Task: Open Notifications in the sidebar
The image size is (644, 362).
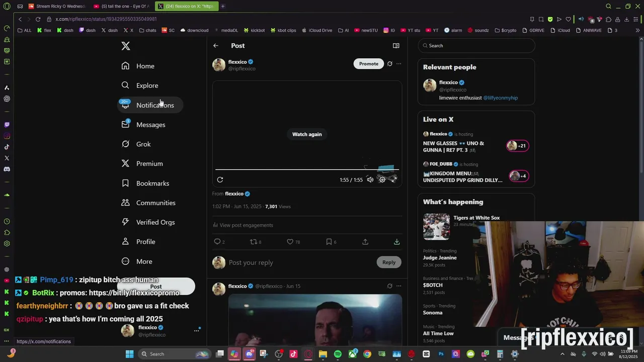Action: pos(150,105)
